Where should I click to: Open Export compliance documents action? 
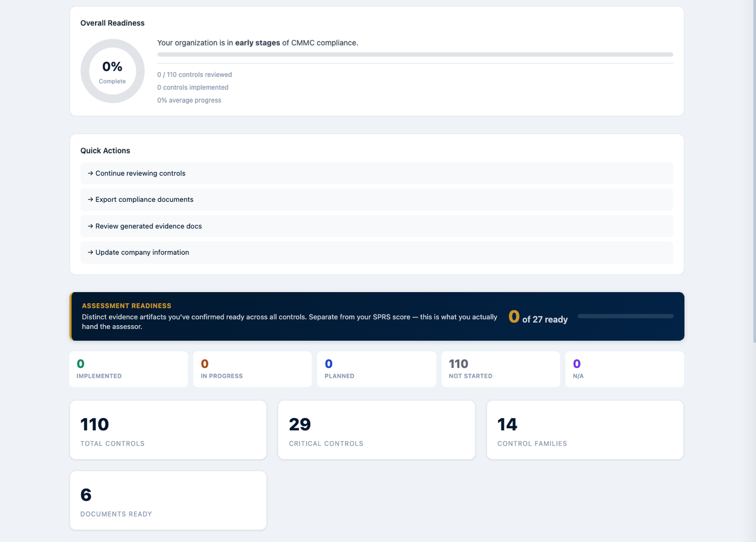pos(377,200)
